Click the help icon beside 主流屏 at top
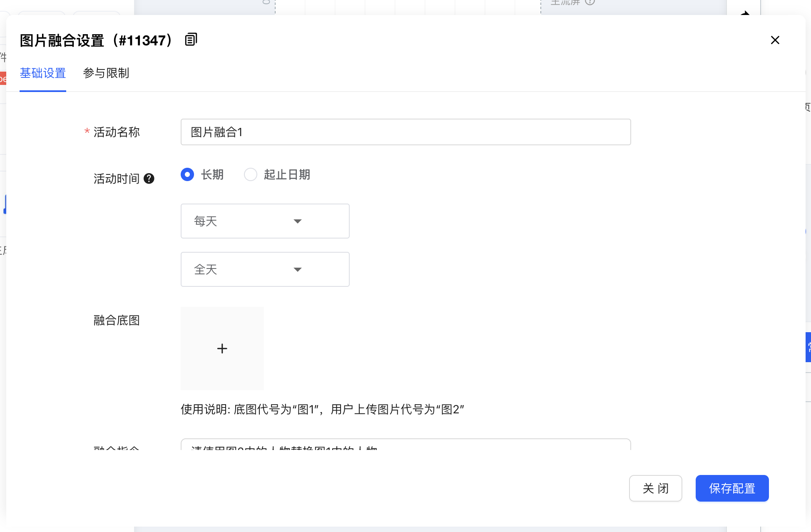Viewport: 811px width, 532px height. 590,2
